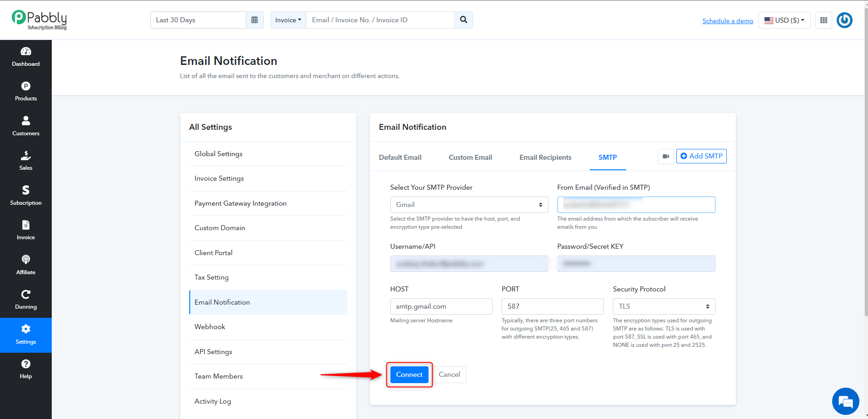This screenshot has height=419, width=868.
Task: Click the calendar icon beside Last 30 Days
Action: (x=255, y=20)
